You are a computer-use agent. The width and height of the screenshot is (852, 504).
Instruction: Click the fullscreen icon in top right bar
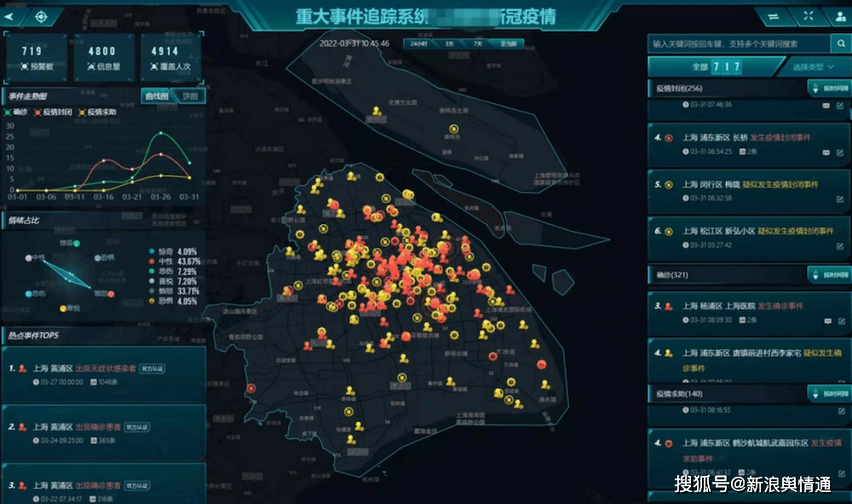tap(809, 15)
